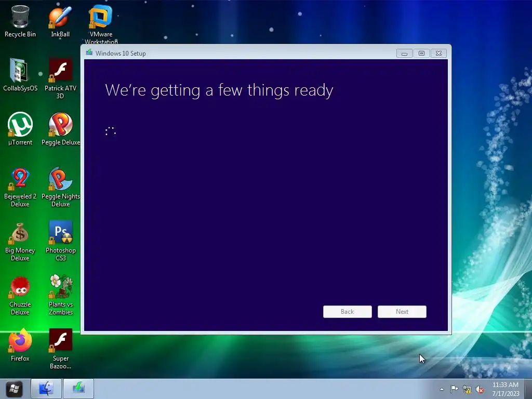Open the Windows Start menu orb
The height and width of the screenshot is (399, 532).
tap(14, 389)
